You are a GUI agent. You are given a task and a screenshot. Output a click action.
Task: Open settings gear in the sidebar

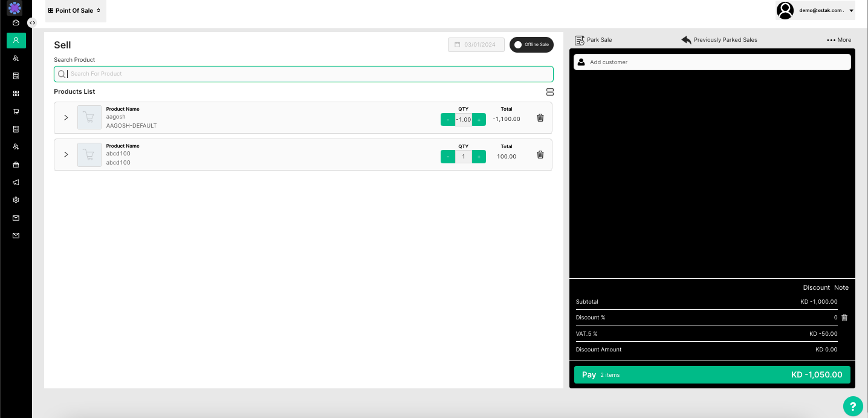pos(16,200)
